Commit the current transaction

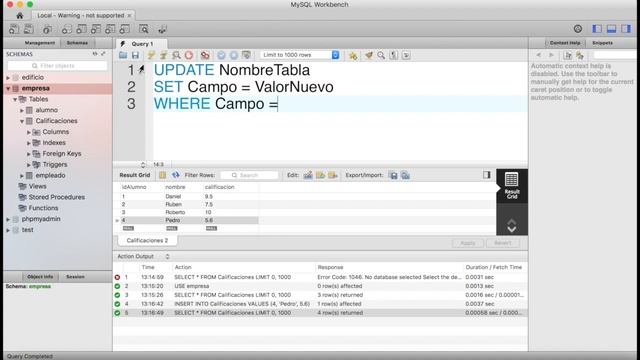pyautogui.click(x=221, y=55)
